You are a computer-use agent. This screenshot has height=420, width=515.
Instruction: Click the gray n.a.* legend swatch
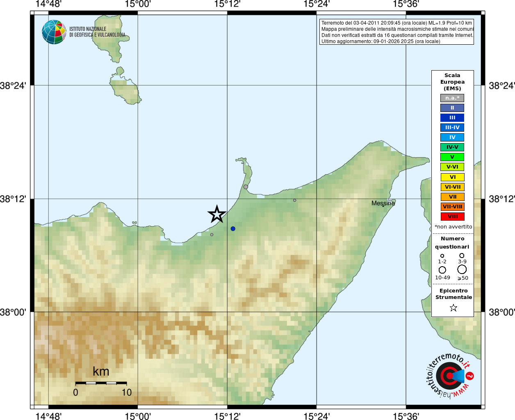pos(452,98)
